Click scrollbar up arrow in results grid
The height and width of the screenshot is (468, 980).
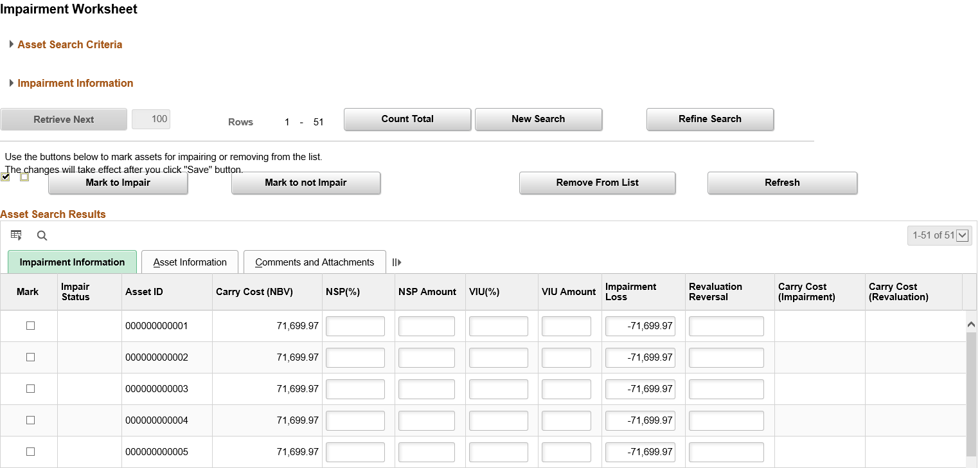[x=971, y=325]
